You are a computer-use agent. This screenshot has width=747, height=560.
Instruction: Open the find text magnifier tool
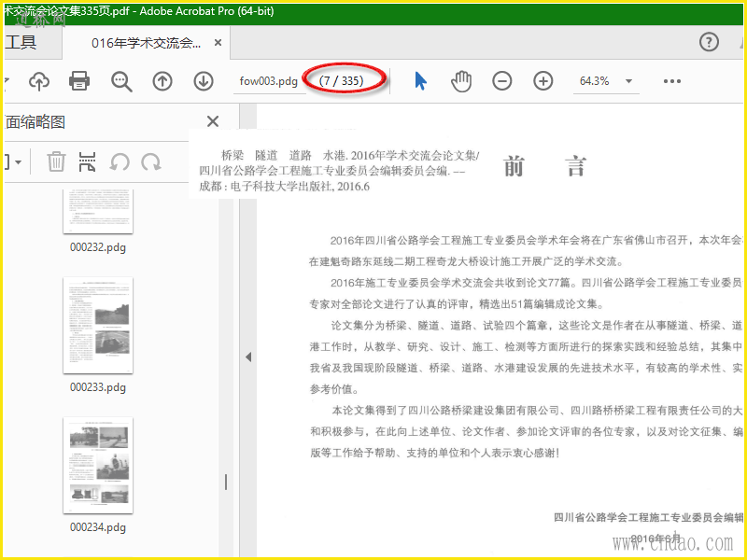(x=121, y=81)
